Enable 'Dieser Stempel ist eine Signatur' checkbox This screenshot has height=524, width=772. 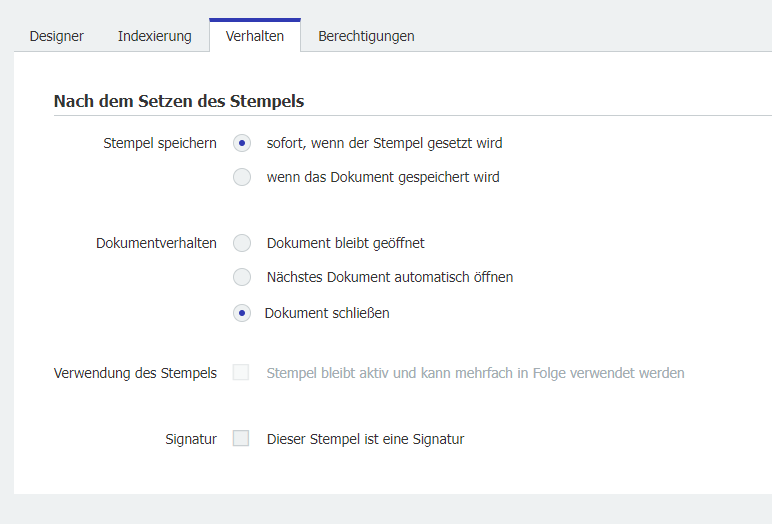click(x=241, y=438)
